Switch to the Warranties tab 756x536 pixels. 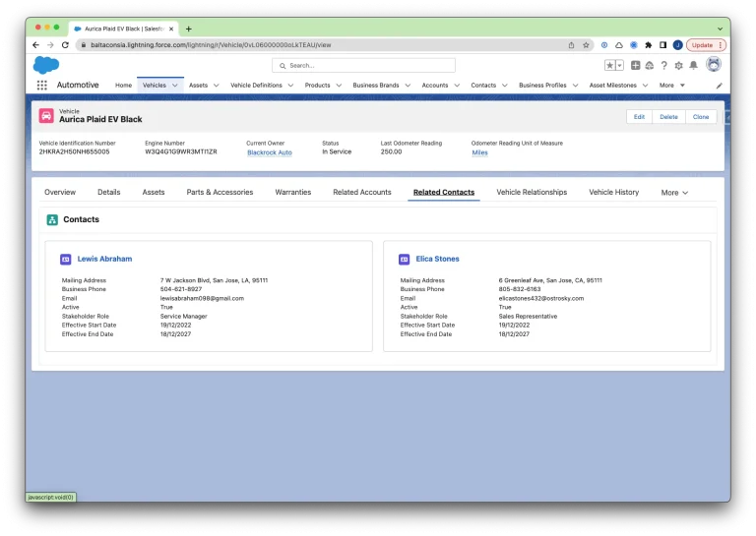292,193
